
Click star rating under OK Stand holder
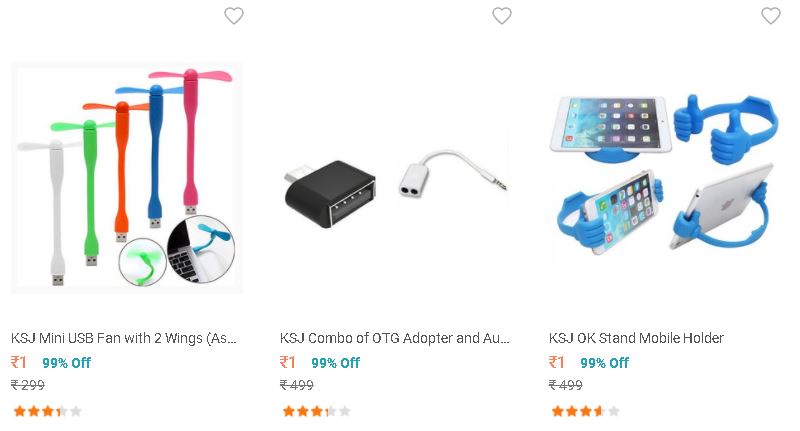click(585, 411)
